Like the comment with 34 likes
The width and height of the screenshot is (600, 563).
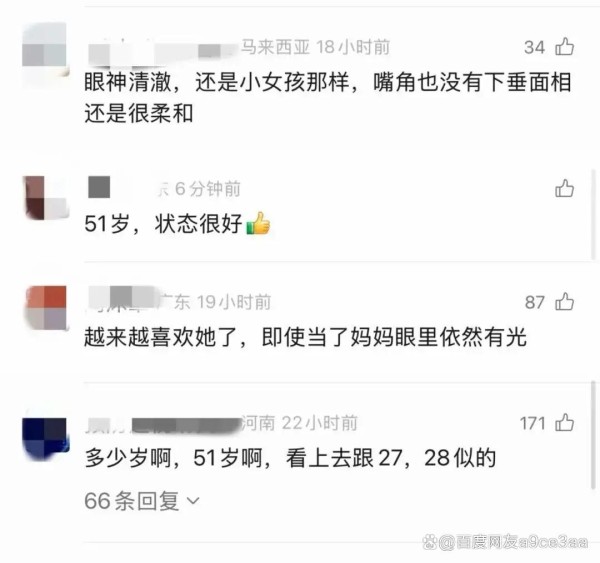click(x=564, y=47)
